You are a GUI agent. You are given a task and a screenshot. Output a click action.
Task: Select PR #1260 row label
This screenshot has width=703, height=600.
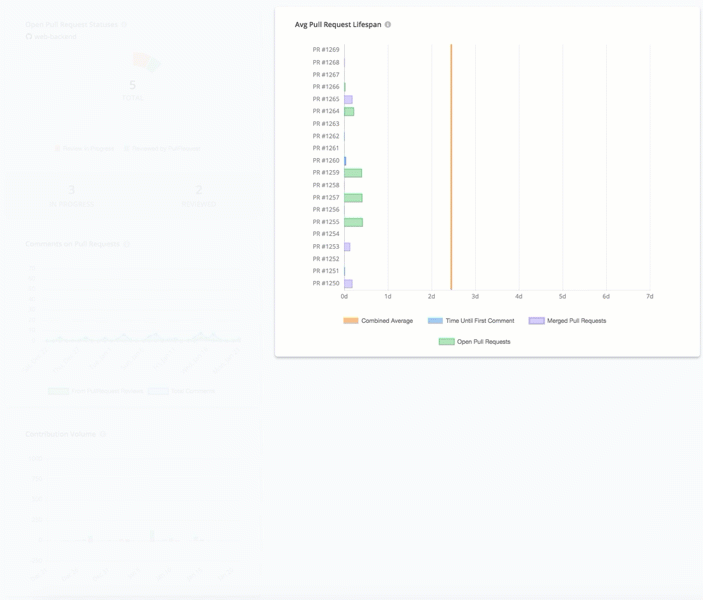point(326,161)
